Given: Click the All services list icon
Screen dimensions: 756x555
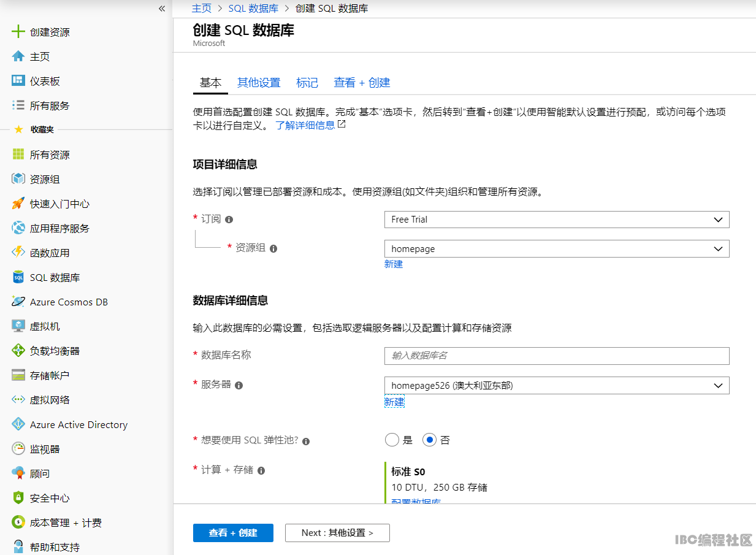Looking at the screenshot, I should coord(18,105).
